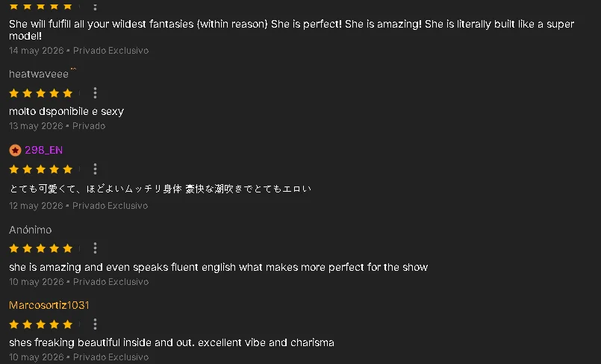The height and width of the screenshot is (364, 601).
Task: Select the Japanese review text
Action: pyautogui.click(x=161, y=189)
